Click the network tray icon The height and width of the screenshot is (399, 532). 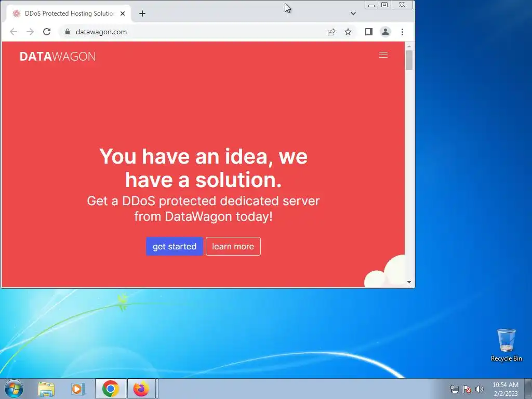(454, 389)
